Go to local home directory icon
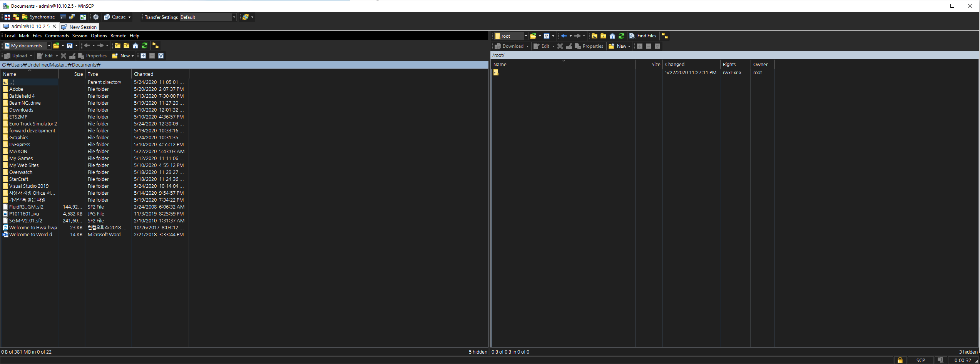The width and height of the screenshot is (980, 364). (x=135, y=46)
